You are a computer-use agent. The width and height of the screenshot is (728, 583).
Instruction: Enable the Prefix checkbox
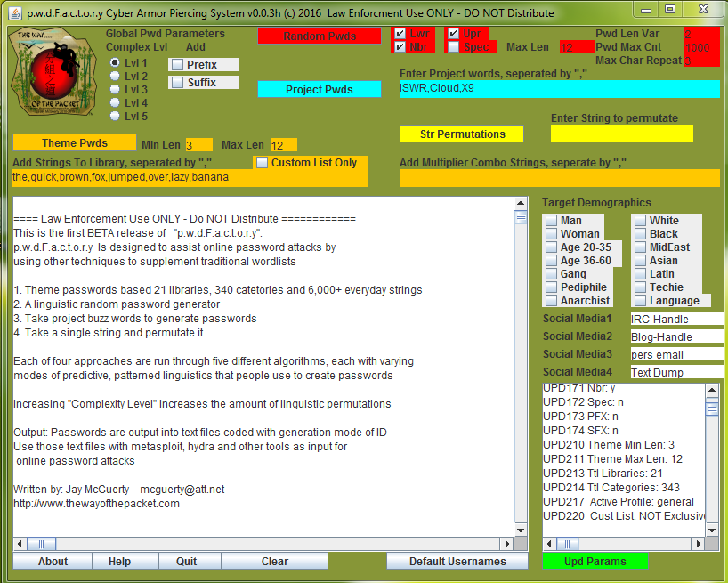click(179, 65)
